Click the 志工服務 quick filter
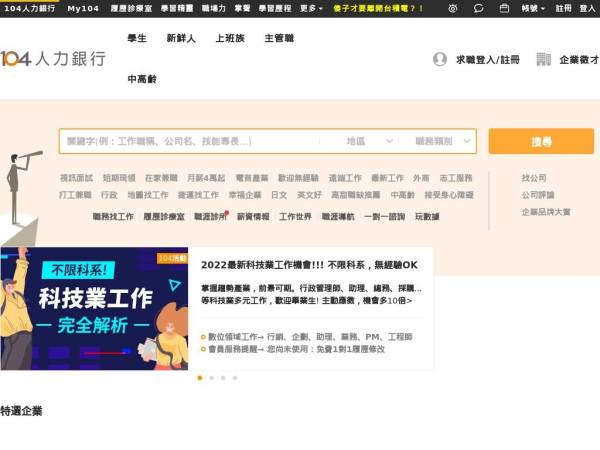The height and width of the screenshot is (450, 600). click(x=456, y=178)
